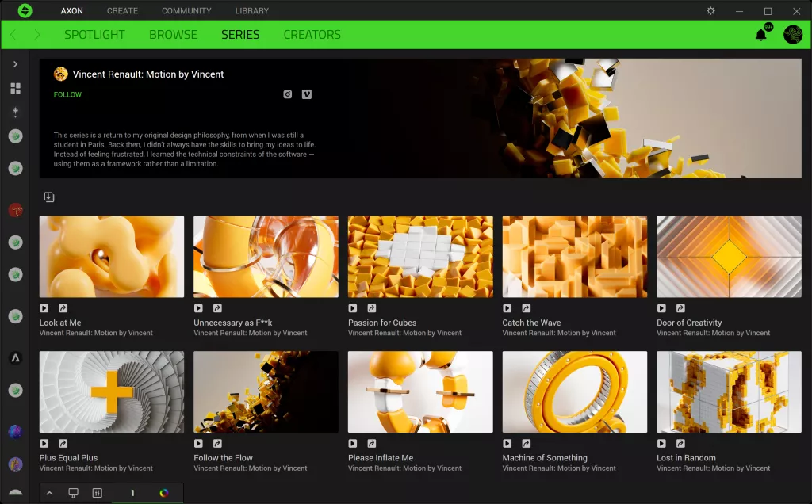812x504 pixels.
Task: Open settings gear in title bar
Action: click(x=710, y=11)
